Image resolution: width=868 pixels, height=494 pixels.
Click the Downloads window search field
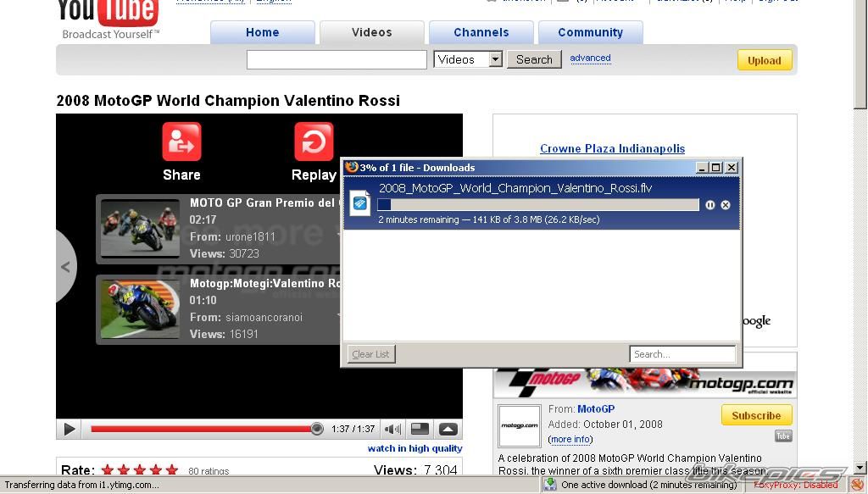[682, 354]
